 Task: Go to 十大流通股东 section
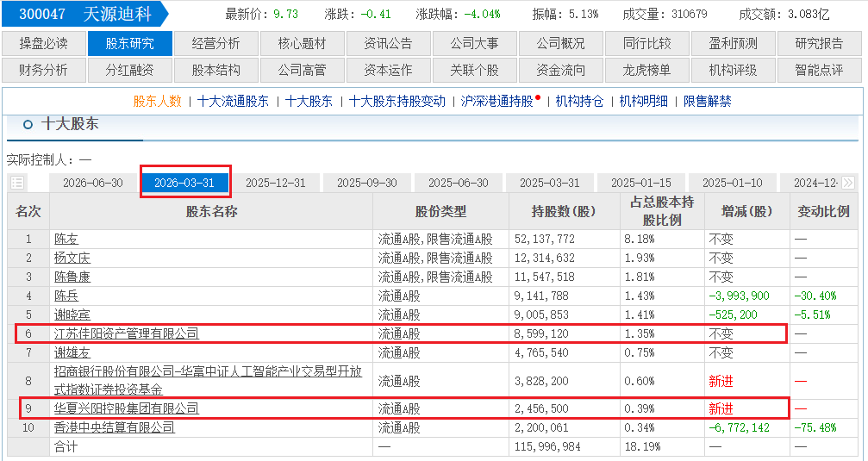coord(233,102)
